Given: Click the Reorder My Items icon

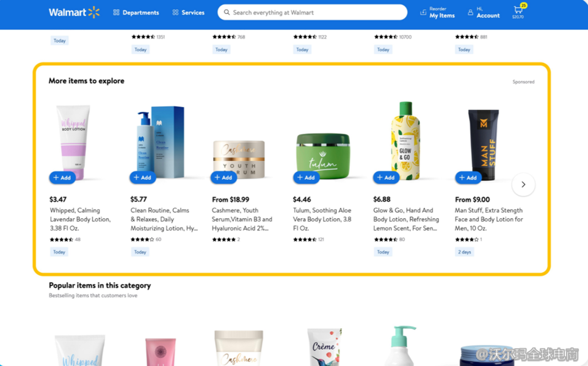Looking at the screenshot, I should tap(423, 12).
